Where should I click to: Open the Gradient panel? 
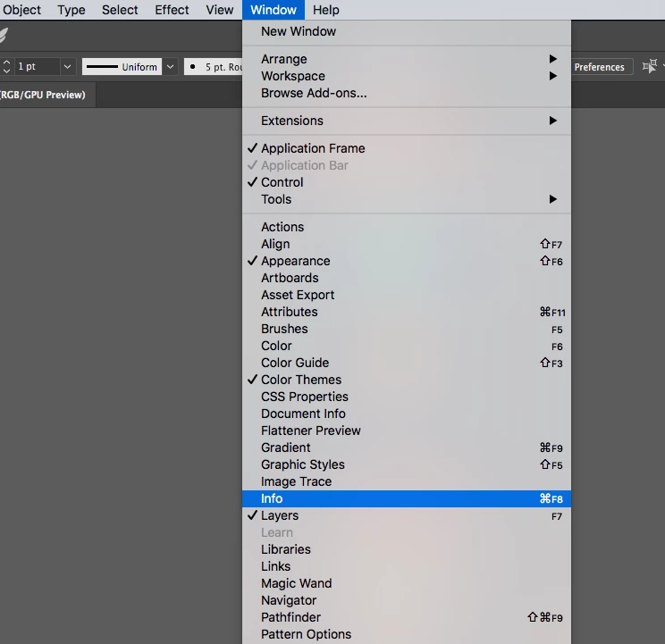(x=407, y=447)
